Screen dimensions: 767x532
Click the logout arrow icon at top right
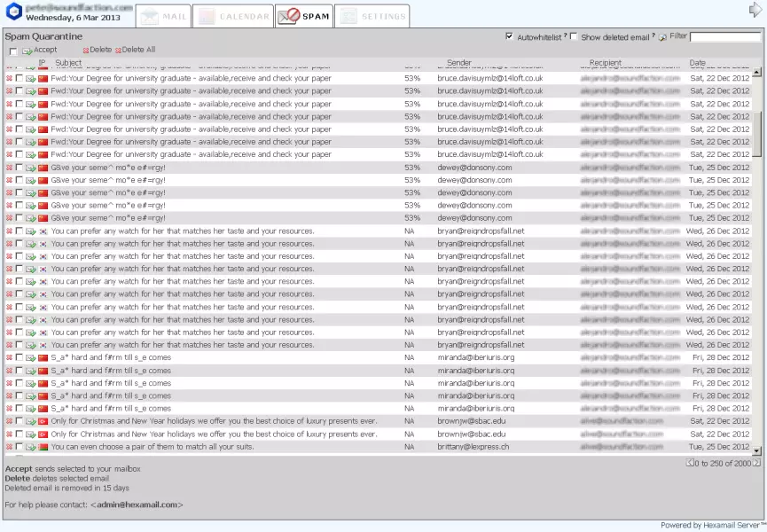pyautogui.click(x=755, y=11)
